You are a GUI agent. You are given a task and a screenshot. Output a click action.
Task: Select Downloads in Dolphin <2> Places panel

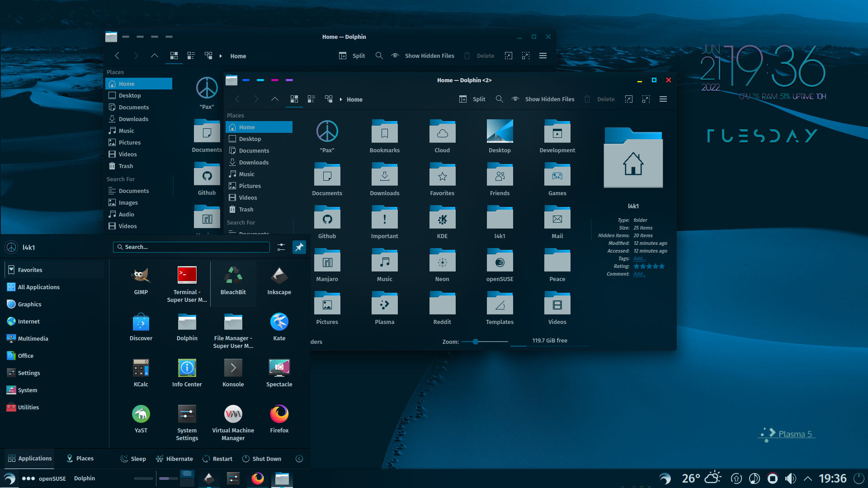[x=259, y=162]
